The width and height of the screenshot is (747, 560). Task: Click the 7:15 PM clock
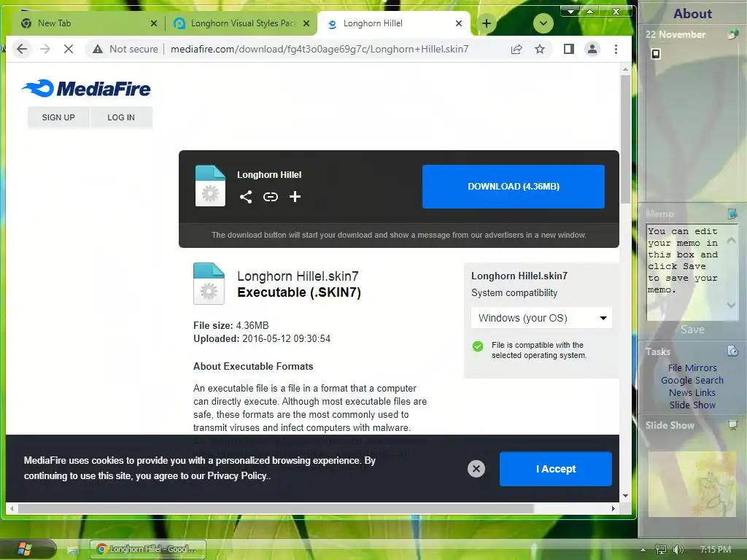(715, 550)
